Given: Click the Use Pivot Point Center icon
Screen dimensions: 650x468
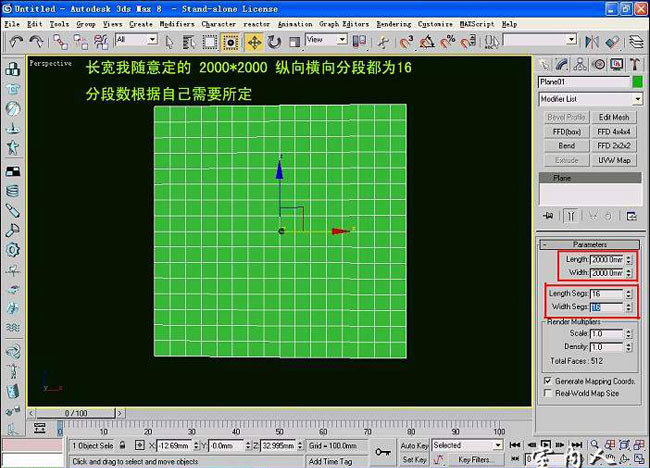Looking at the screenshot, I should click(x=359, y=41).
